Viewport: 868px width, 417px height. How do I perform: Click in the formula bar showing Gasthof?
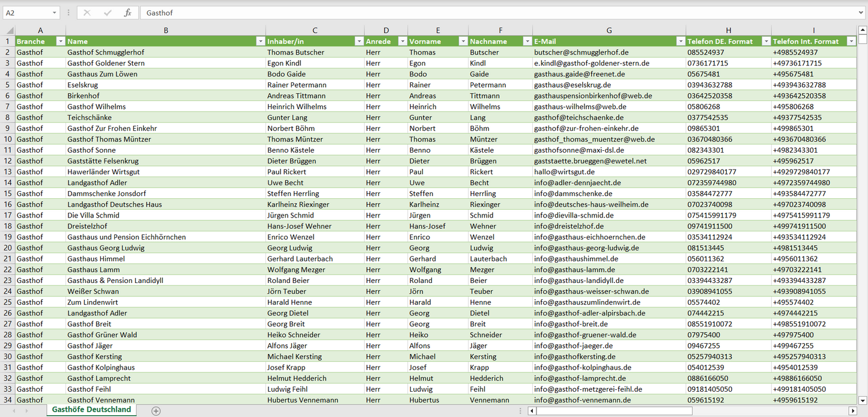pyautogui.click(x=481, y=13)
